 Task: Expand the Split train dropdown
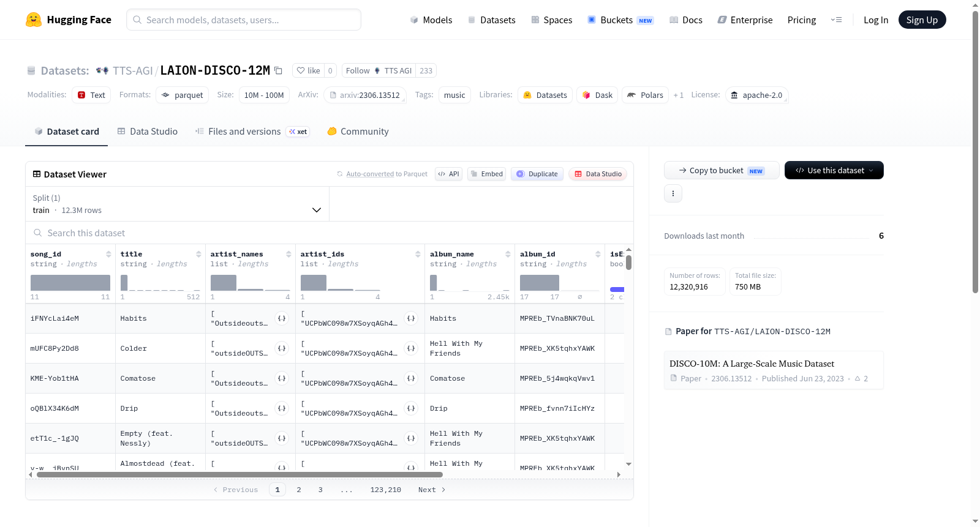point(178,204)
